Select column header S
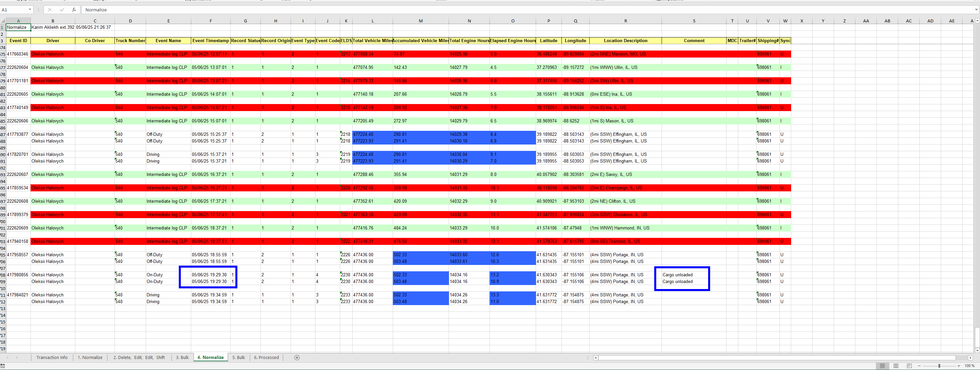This screenshot has width=980, height=370. [x=694, y=21]
